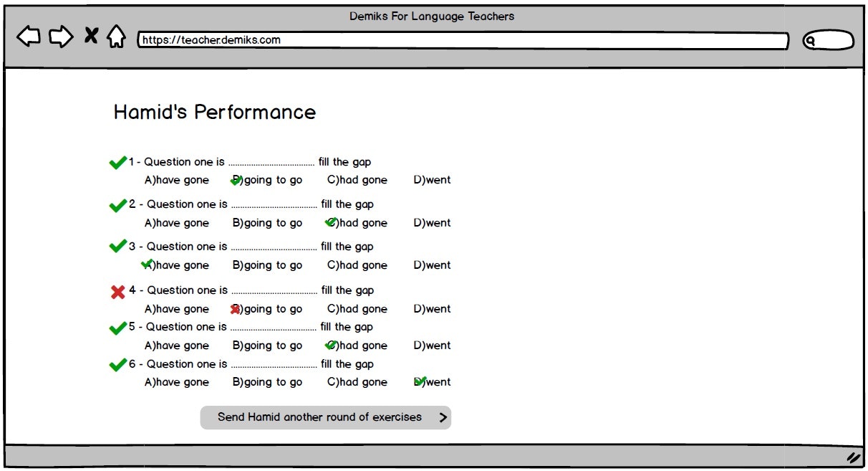The height and width of the screenshot is (471, 868).
Task: Select D)went in question 4
Action: pyautogui.click(x=432, y=309)
